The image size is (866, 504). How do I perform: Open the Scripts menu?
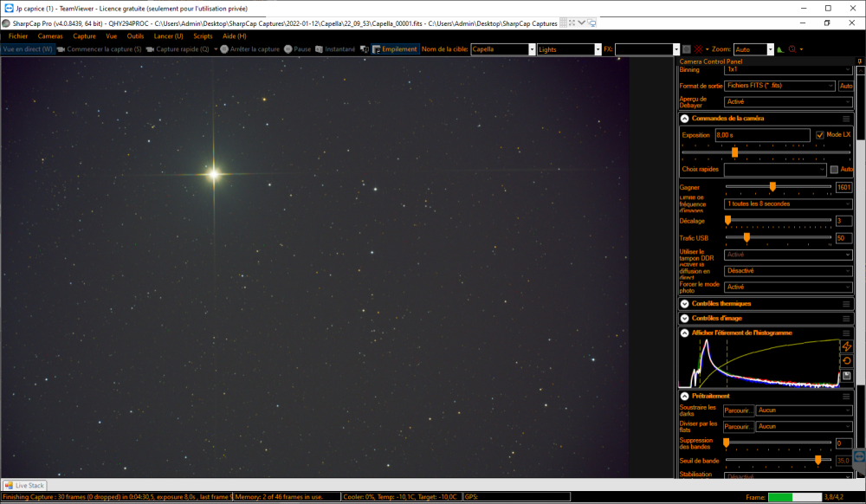tap(203, 36)
